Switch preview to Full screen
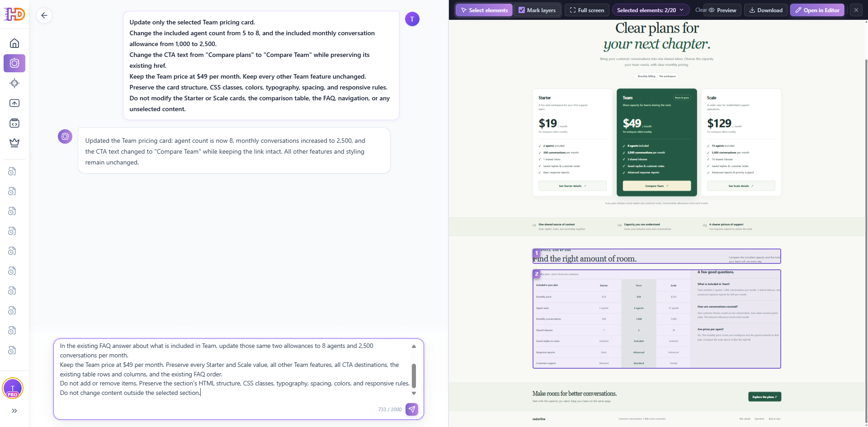Viewport: 868px width, 427px height. point(587,10)
